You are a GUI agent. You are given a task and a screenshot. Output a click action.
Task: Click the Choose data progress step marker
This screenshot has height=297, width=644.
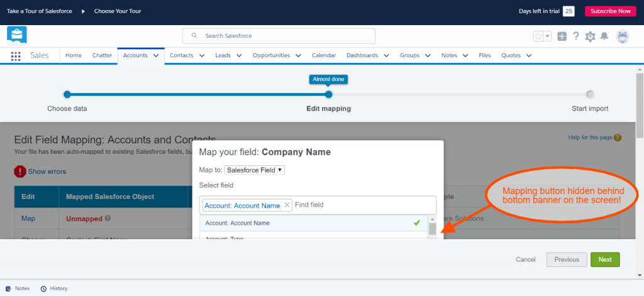67,94
